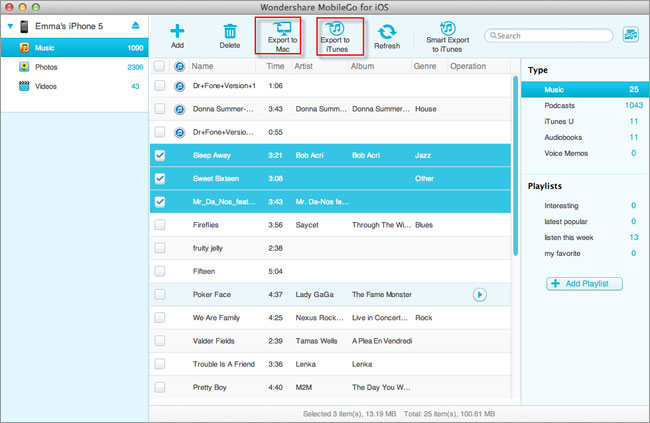Click iTunes icon in table header
Viewport: 650px width, 423px height.
click(x=179, y=66)
